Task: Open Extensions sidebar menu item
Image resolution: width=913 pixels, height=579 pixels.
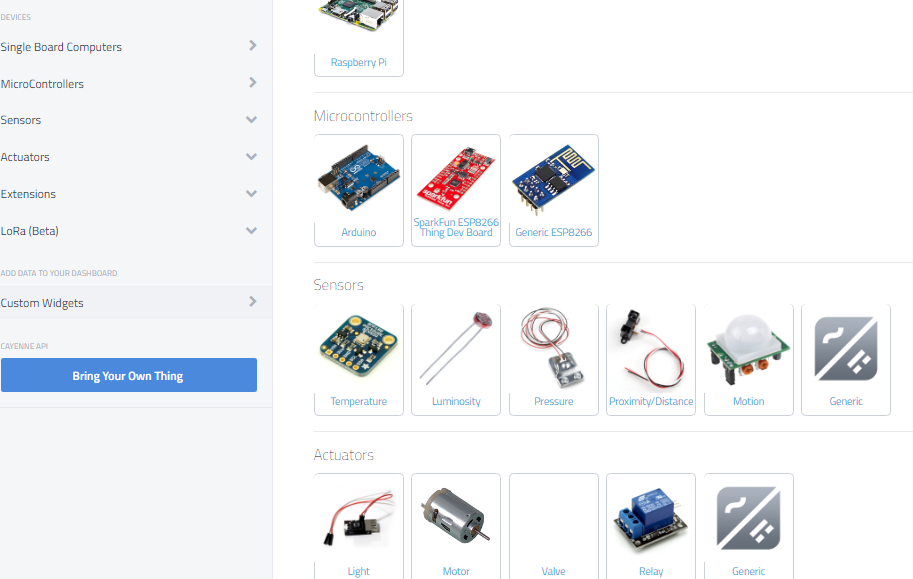Action: pyautogui.click(x=28, y=194)
